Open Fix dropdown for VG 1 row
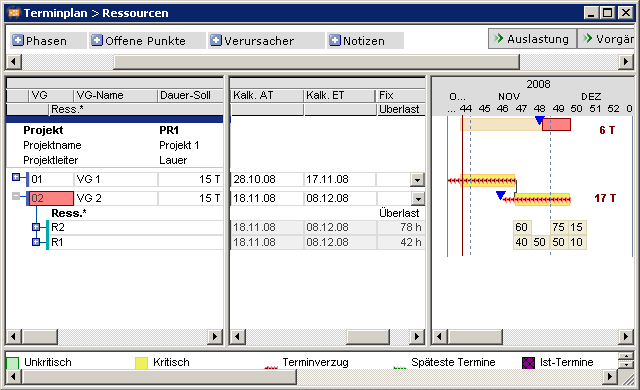Screen dimensions: 640x390 point(417,179)
